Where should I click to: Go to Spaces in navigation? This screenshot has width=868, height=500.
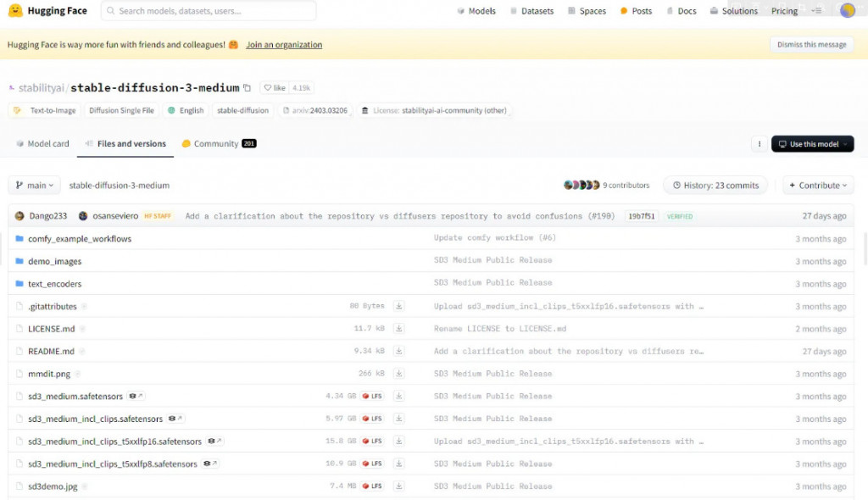[x=587, y=10]
